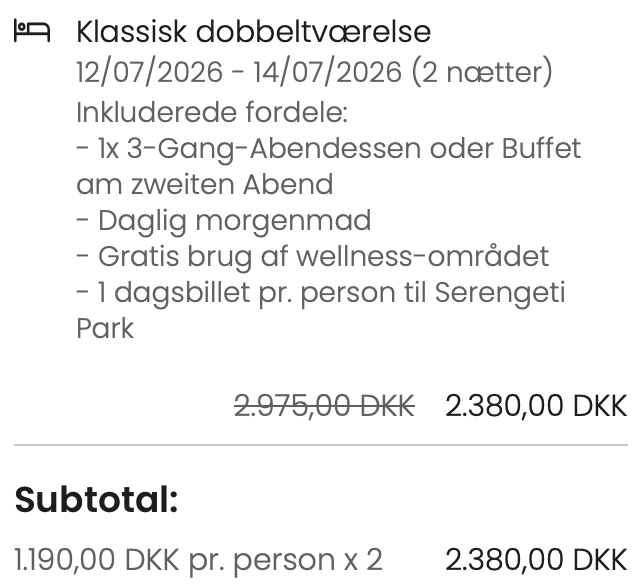The height and width of the screenshot is (588, 642).
Task: Select the Klassisk dobbeltværelse room title
Action: [x=253, y=32]
